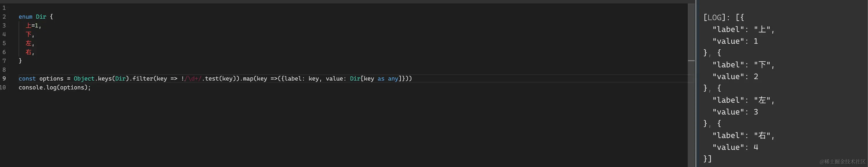The height and width of the screenshot is (167, 868).
Task: Click the '下,' enum member in editor
Action: tap(30, 34)
